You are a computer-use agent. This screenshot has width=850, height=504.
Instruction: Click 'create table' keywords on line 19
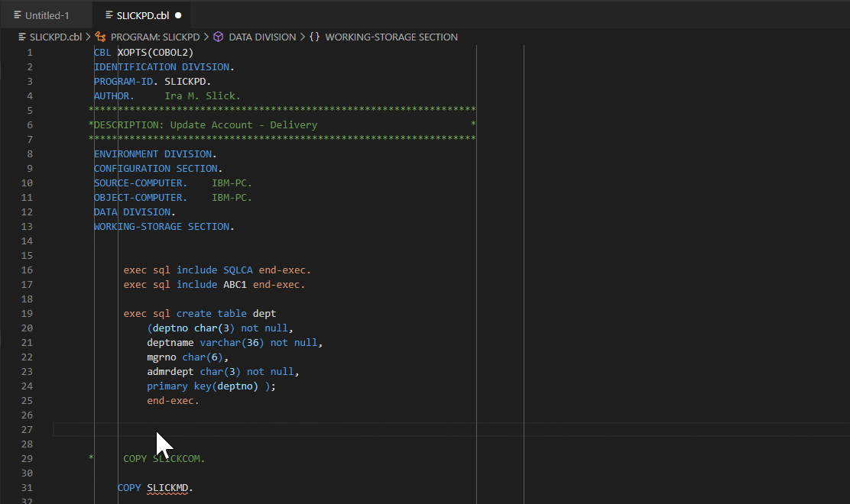coord(212,313)
